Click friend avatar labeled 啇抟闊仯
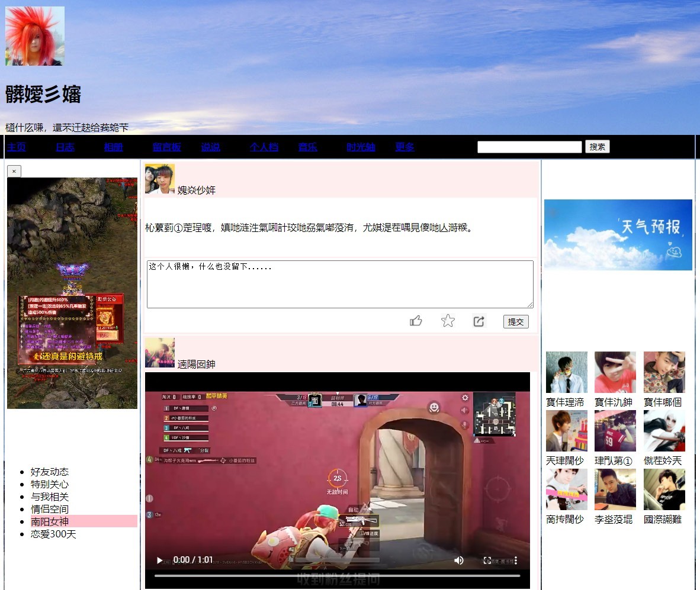700x590 pixels. pyautogui.click(x=567, y=489)
